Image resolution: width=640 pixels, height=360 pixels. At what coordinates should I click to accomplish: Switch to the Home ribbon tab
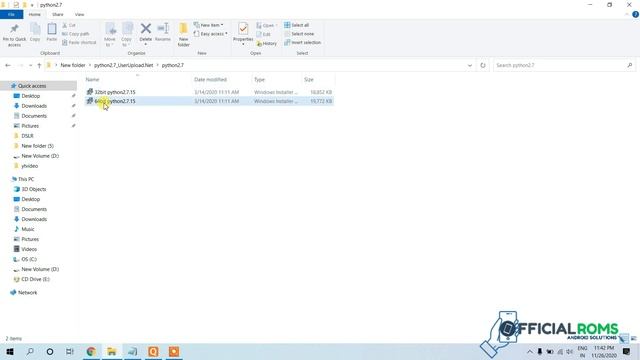pos(35,14)
